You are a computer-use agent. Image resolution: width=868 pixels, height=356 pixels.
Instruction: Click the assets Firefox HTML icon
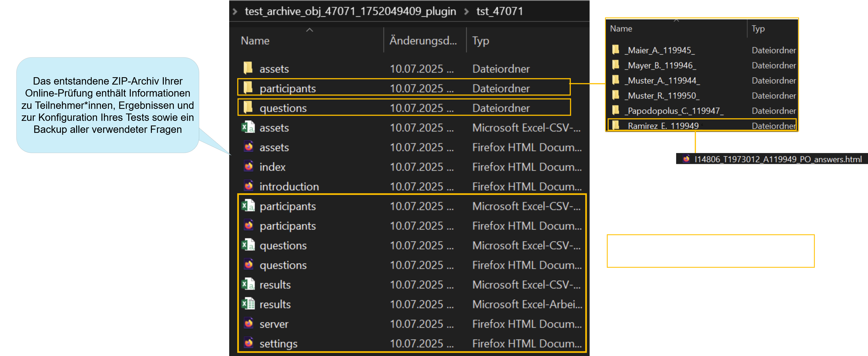pyautogui.click(x=249, y=147)
